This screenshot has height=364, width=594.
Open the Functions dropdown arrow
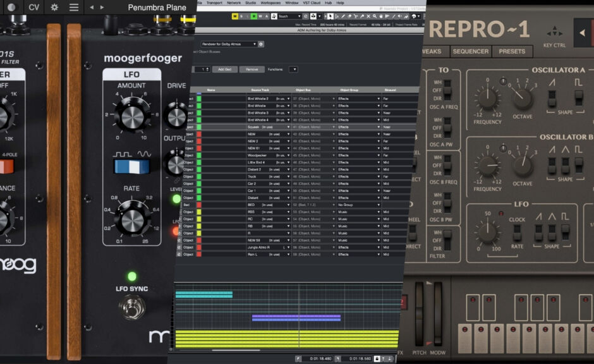click(x=293, y=69)
